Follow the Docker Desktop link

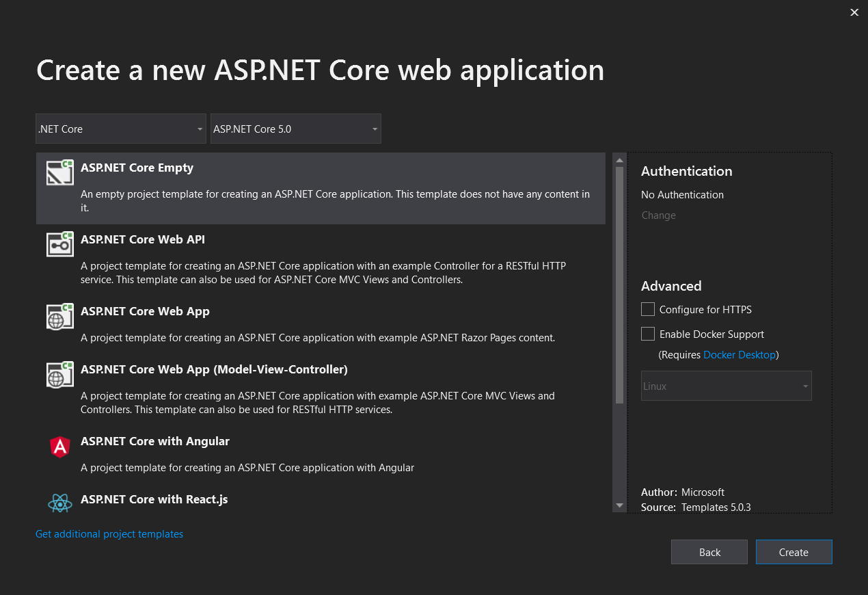tap(740, 354)
